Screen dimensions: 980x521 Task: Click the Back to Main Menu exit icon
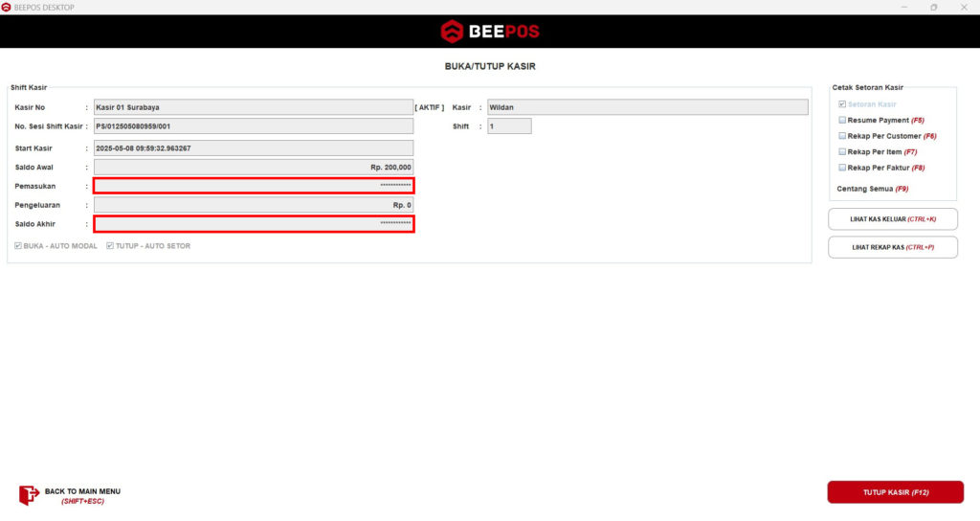point(29,495)
